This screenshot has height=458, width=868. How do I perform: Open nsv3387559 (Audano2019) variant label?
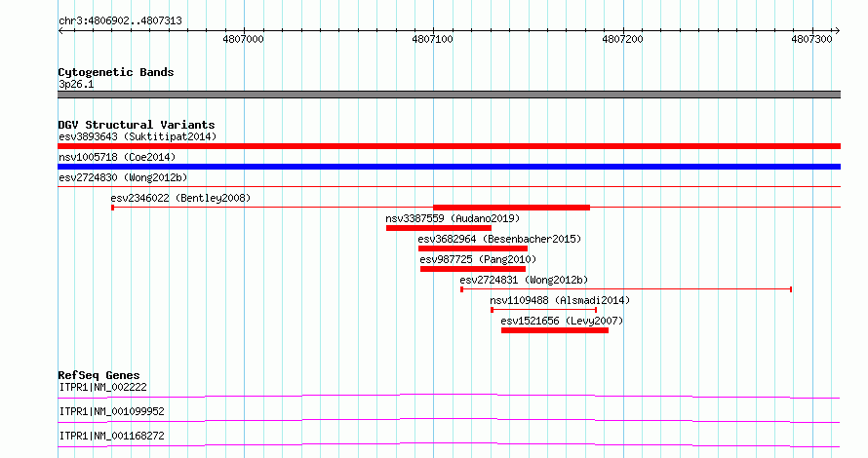click(453, 218)
